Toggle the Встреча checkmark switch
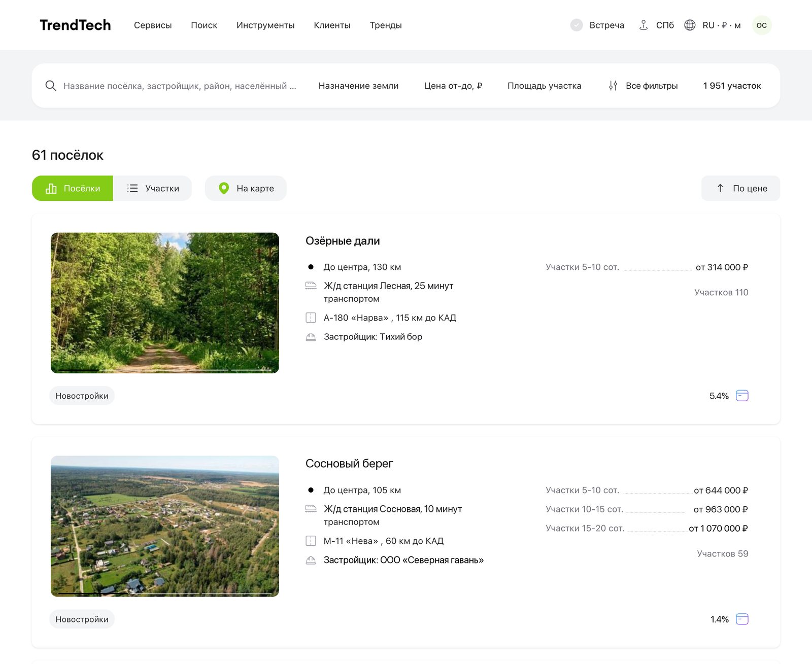The width and height of the screenshot is (812, 664). tap(577, 25)
